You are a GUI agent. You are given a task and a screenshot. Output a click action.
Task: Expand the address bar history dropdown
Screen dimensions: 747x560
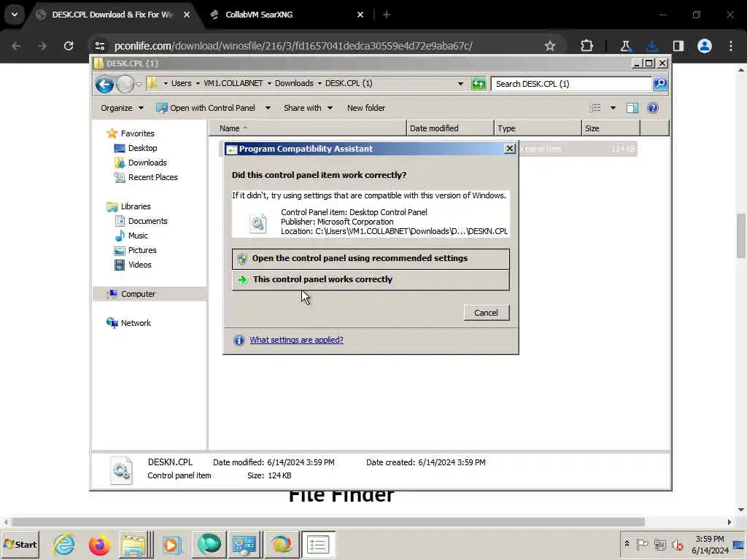pyautogui.click(x=460, y=84)
